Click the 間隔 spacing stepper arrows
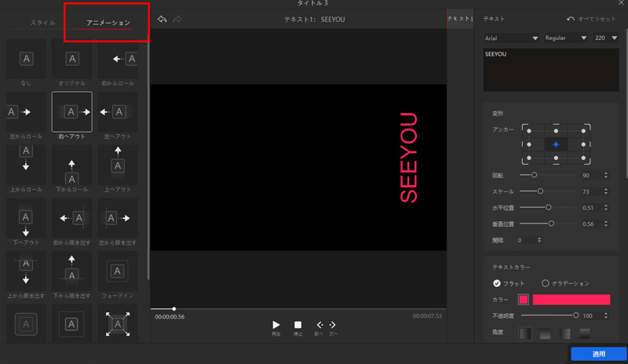This screenshot has width=628, height=364. (x=539, y=240)
